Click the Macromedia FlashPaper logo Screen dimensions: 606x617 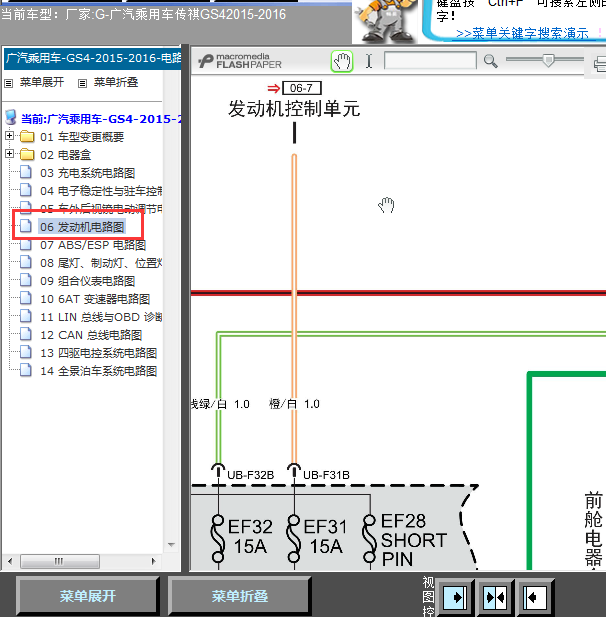[x=240, y=61]
